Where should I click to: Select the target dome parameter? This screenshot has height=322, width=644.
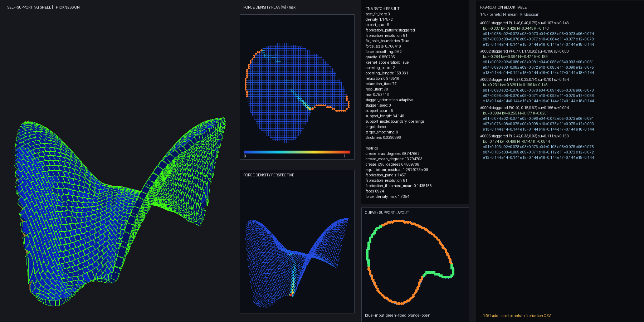(x=376, y=127)
